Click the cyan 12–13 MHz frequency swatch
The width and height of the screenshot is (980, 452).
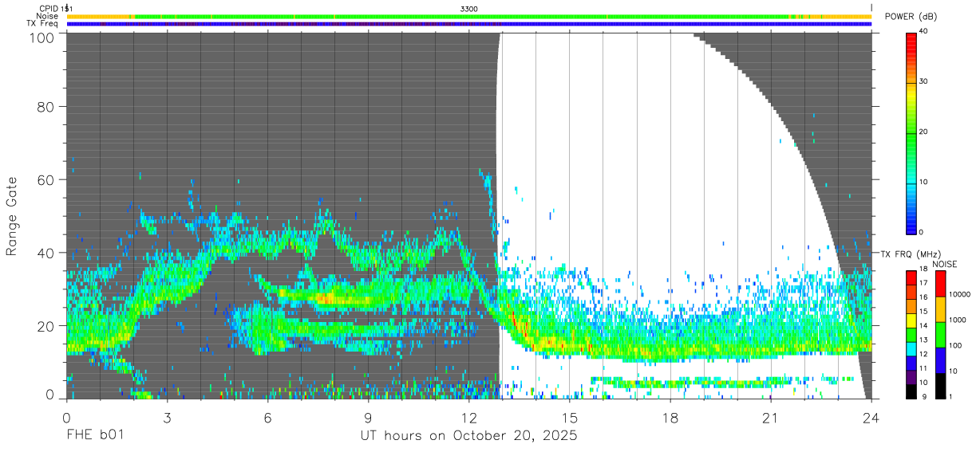pos(911,348)
